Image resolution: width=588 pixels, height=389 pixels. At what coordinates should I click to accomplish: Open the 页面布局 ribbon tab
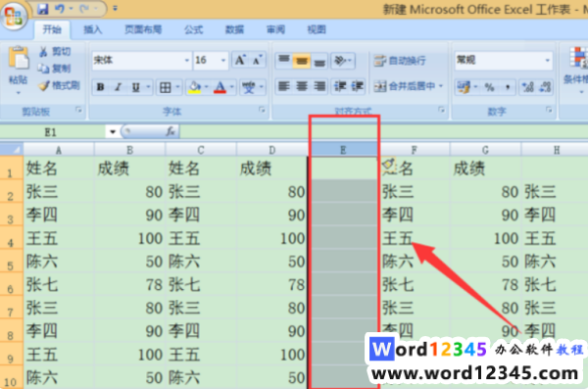pos(143,29)
